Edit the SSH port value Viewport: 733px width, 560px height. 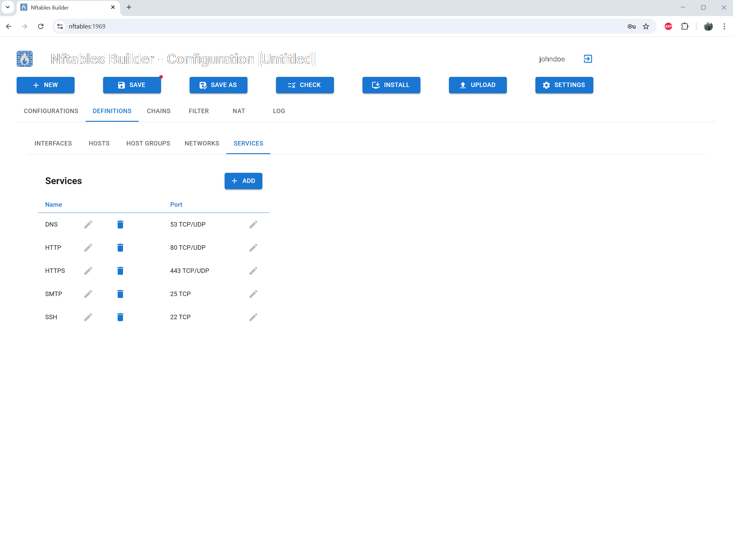(x=253, y=317)
